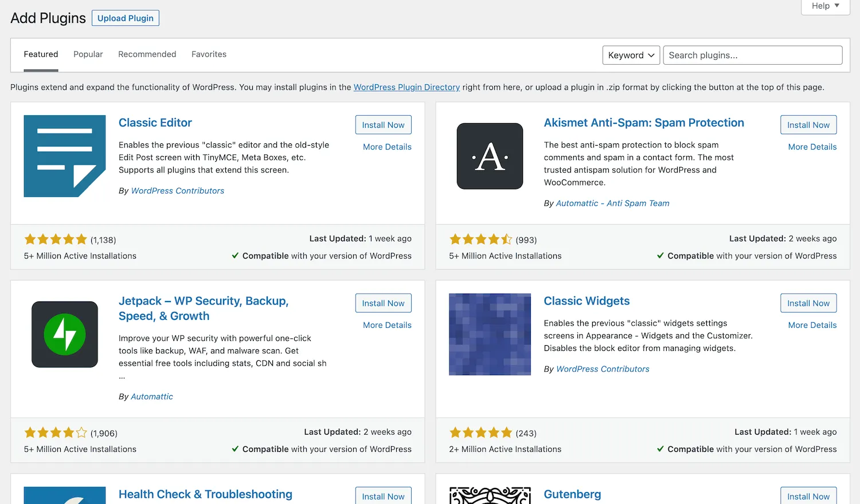The height and width of the screenshot is (504, 860).
Task: Install the Gutenberg plugin
Action: point(808,496)
